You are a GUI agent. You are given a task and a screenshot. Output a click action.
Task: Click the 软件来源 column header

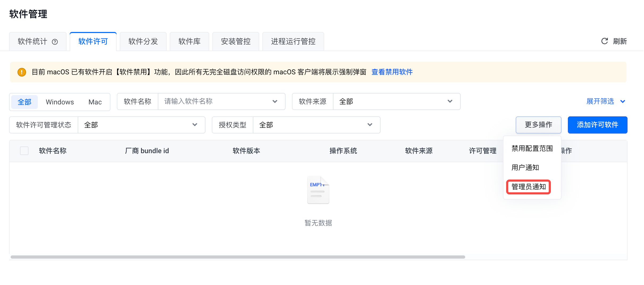tap(419, 151)
